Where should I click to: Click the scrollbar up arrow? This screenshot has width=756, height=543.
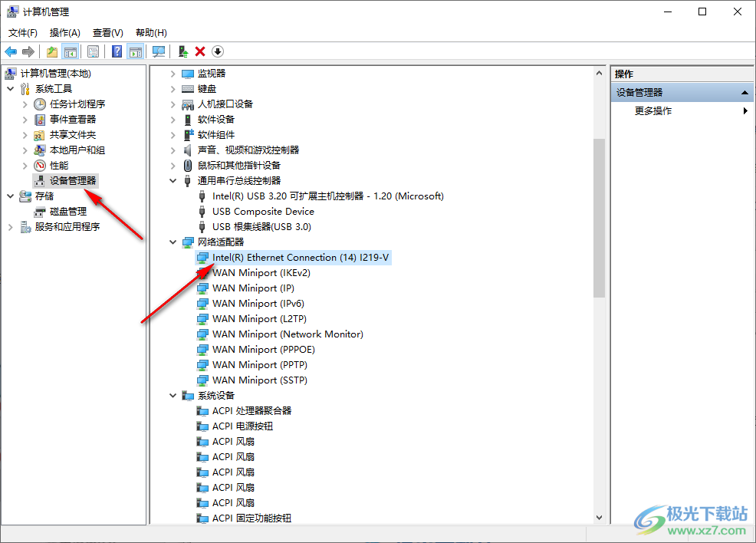pyautogui.click(x=599, y=74)
